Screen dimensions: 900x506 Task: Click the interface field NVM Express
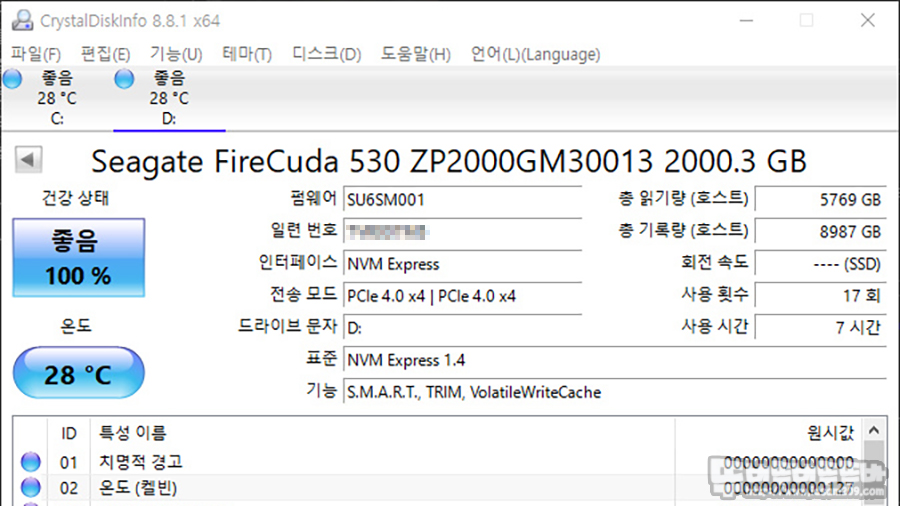(x=463, y=264)
